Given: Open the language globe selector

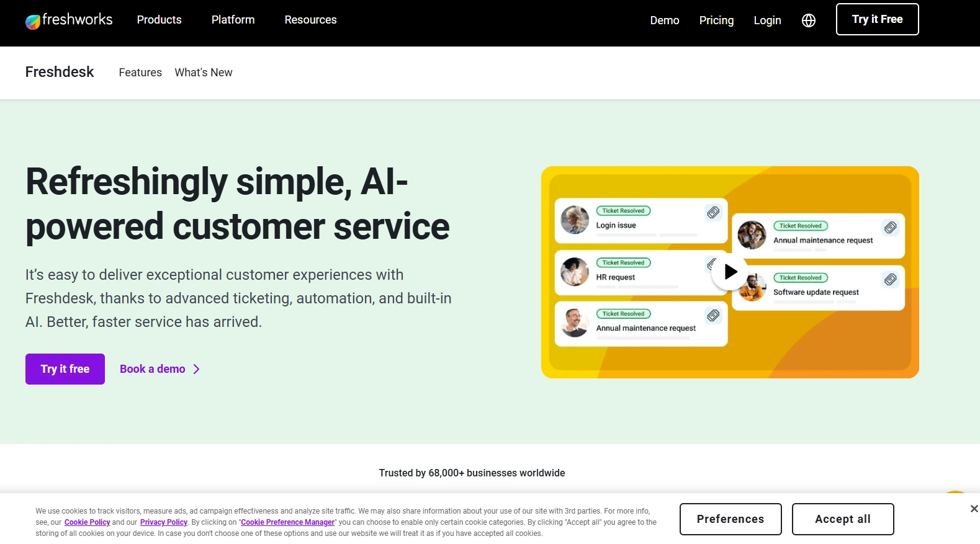Looking at the screenshot, I should tap(808, 20).
